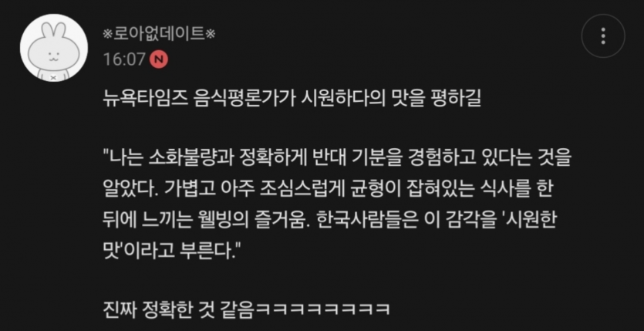Tap the string of ㅋㅋㅋㅋ laughter characters

pyautogui.click(x=322, y=308)
